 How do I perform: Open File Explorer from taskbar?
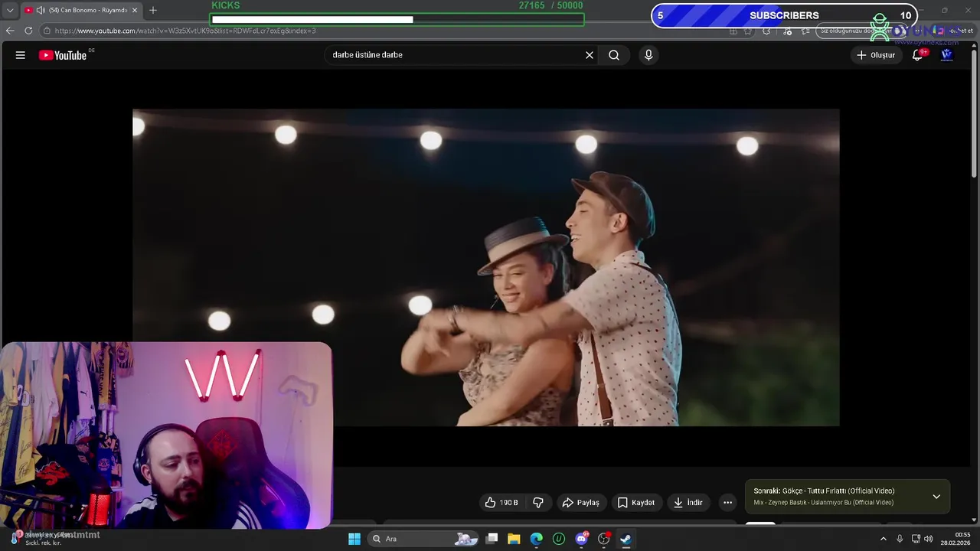pyautogui.click(x=514, y=539)
